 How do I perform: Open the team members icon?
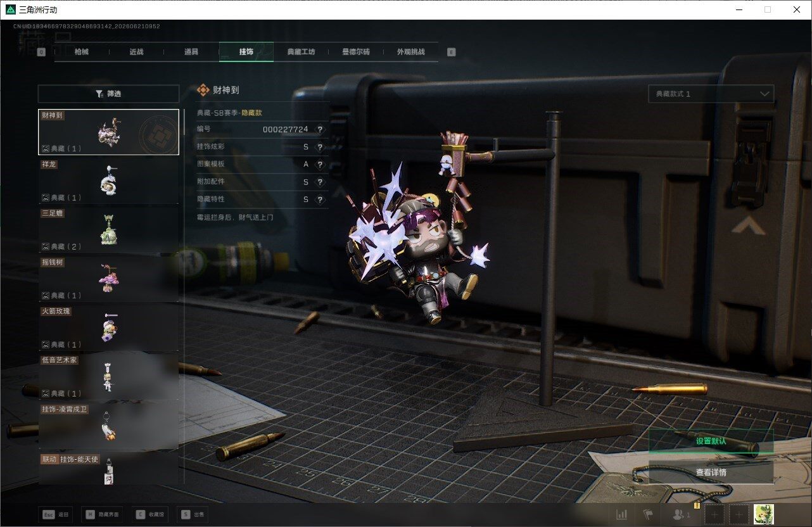[x=682, y=515]
